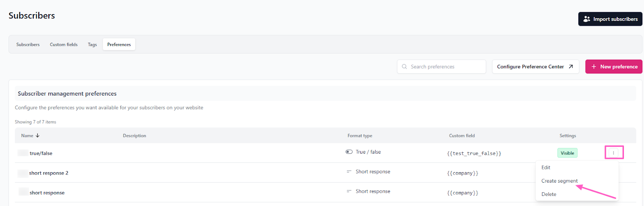Click the {{test_true_false}} custom field value
Viewport: 644px width, 206px height.
click(474, 154)
